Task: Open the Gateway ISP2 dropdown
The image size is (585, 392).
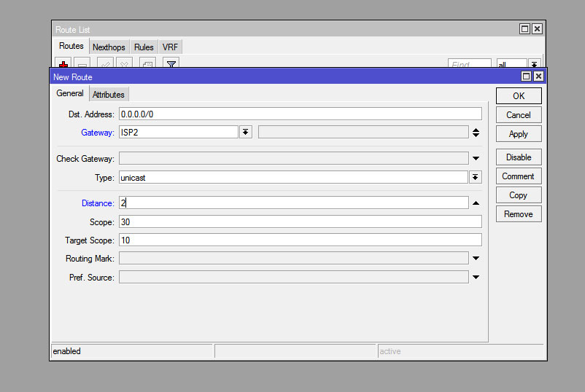Action: click(x=246, y=132)
